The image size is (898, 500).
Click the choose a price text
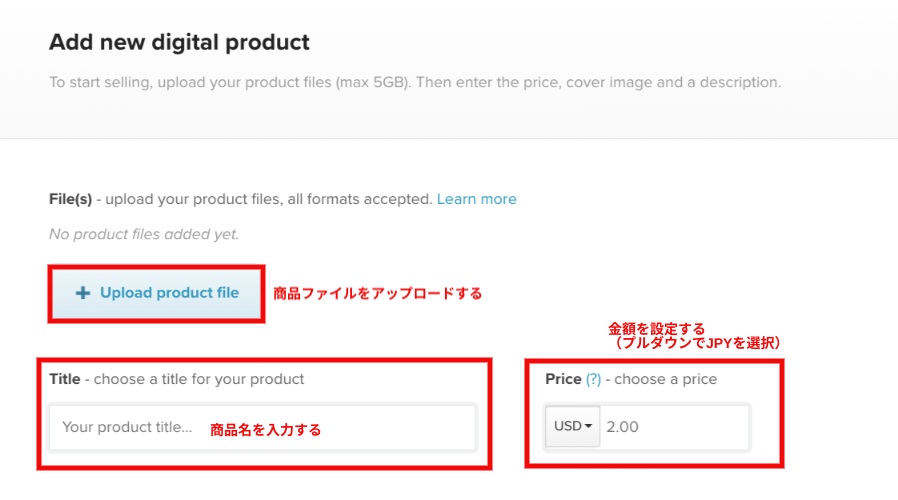pyautogui.click(x=665, y=379)
